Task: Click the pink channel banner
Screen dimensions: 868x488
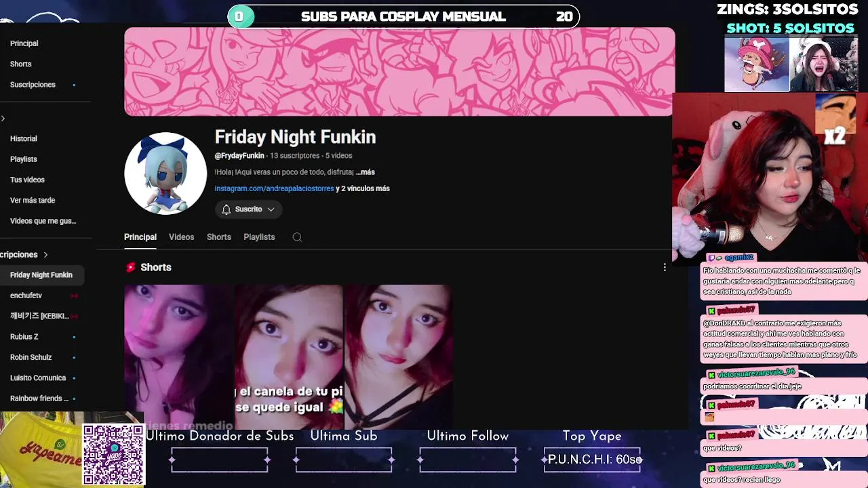Action: [x=399, y=72]
